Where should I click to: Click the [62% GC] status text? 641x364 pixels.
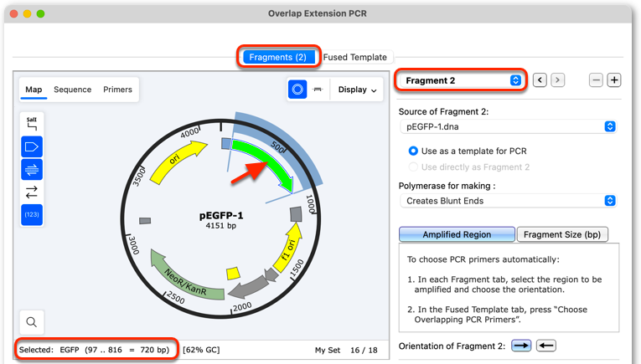[201, 350]
